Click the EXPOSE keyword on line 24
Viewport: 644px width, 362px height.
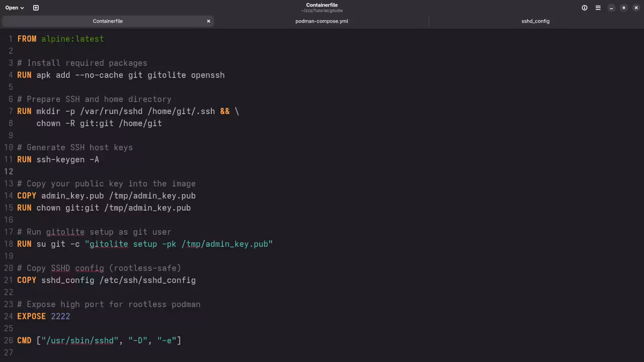(x=31, y=316)
